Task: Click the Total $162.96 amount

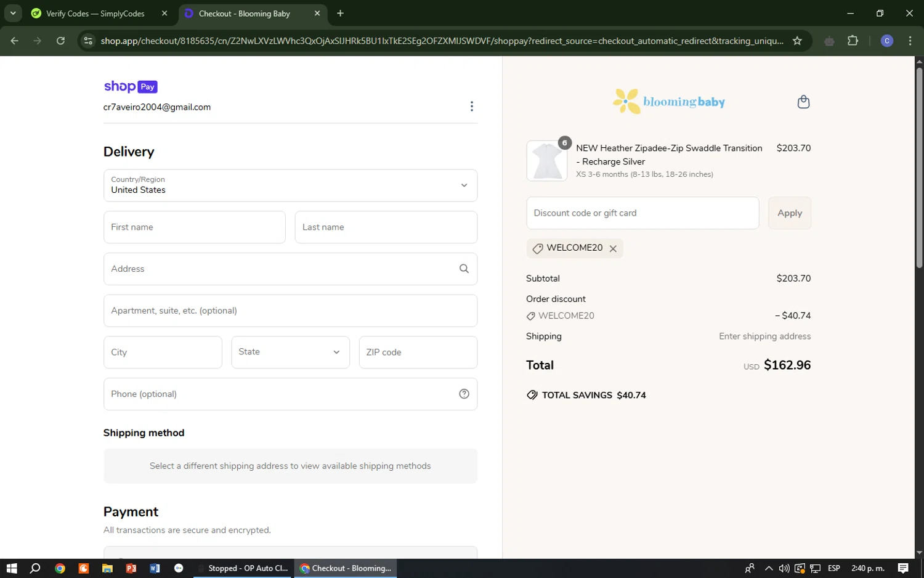Action: (x=787, y=365)
